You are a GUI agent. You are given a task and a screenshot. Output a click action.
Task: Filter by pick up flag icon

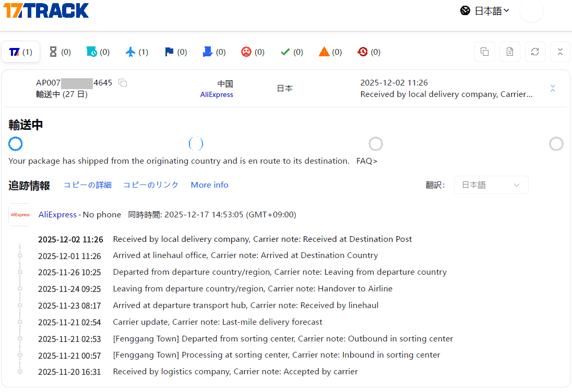(x=175, y=52)
